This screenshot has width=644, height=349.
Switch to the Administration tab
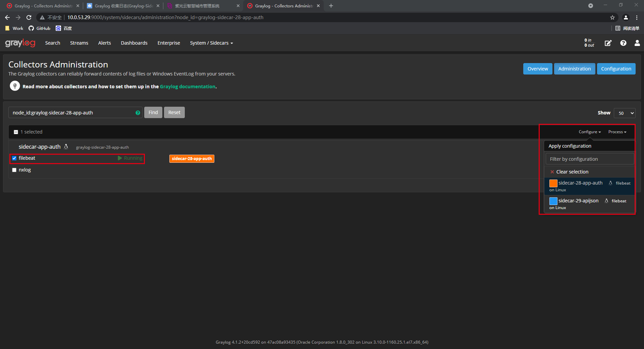(574, 68)
